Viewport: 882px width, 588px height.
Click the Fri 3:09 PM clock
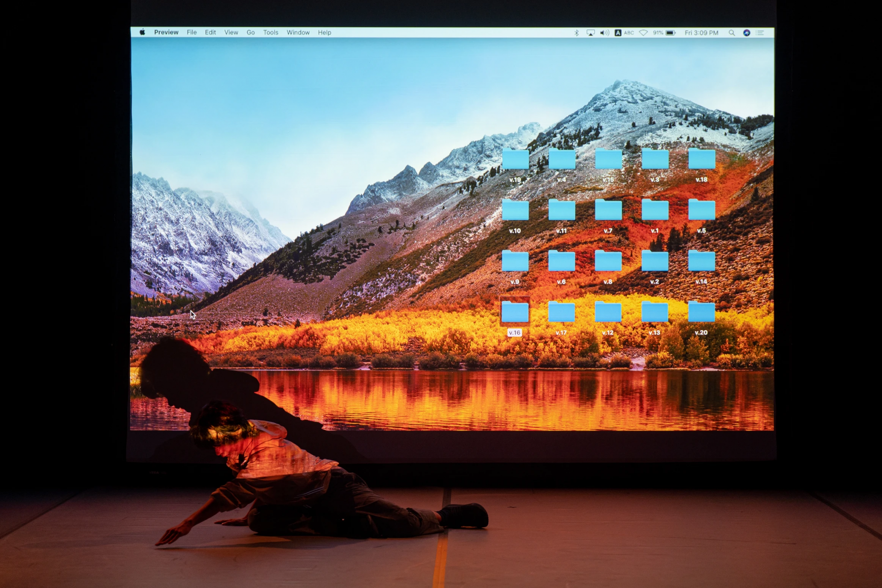[702, 33]
